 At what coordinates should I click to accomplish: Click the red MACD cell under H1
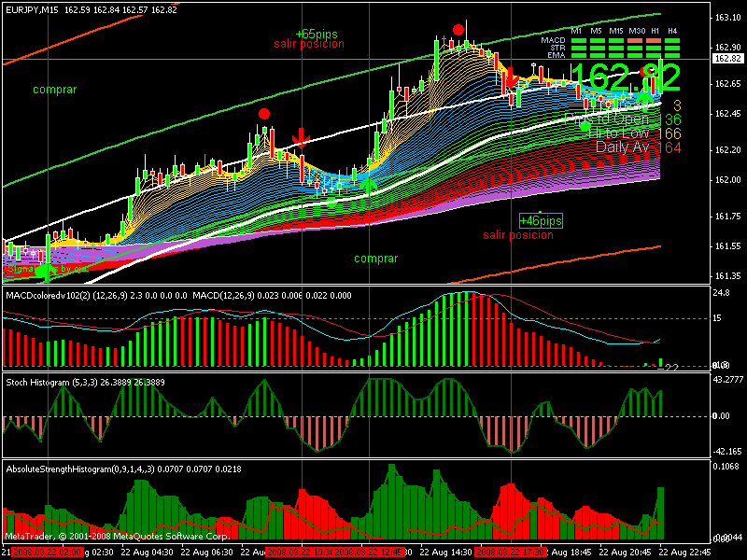[x=655, y=41]
